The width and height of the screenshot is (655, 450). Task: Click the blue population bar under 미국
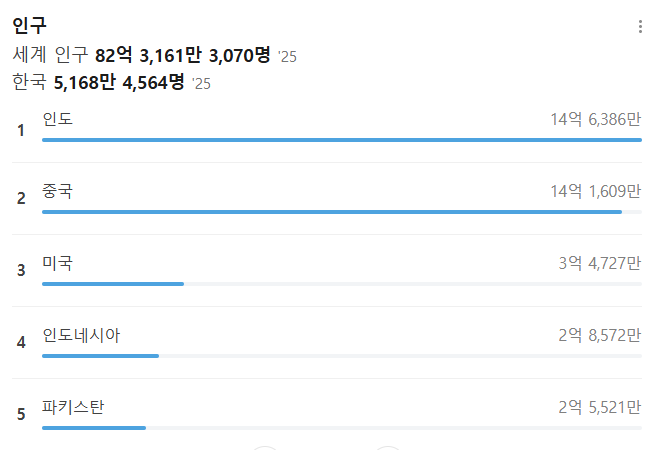pos(113,284)
